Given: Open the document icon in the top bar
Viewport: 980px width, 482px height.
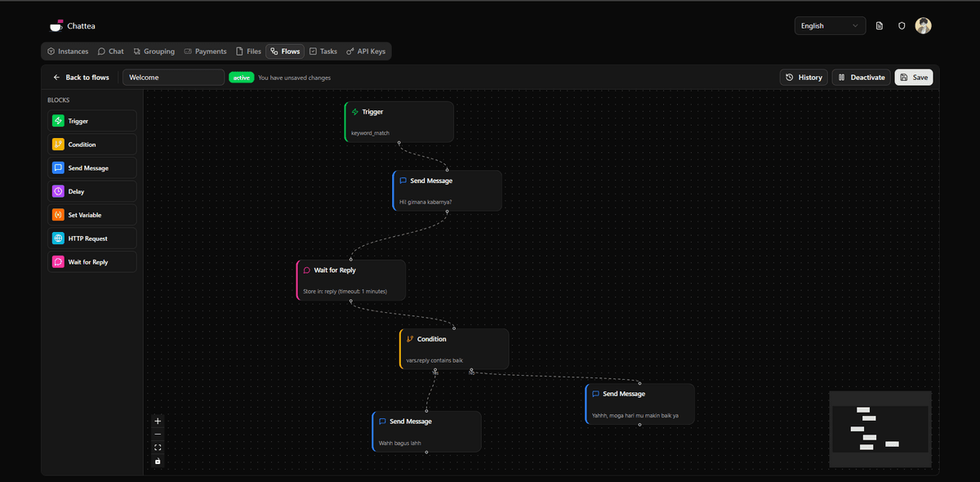Looking at the screenshot, I should click(x=880, y=25).
